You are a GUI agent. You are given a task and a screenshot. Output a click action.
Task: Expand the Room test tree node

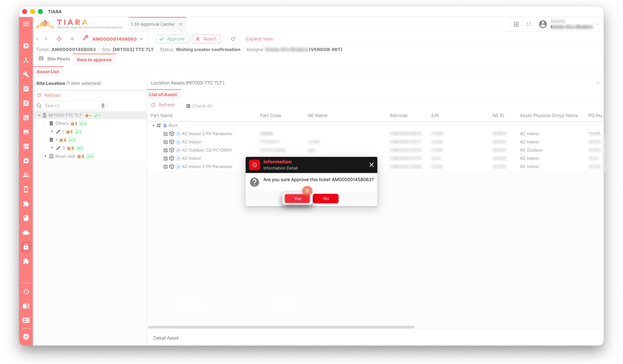click(45, 156)
